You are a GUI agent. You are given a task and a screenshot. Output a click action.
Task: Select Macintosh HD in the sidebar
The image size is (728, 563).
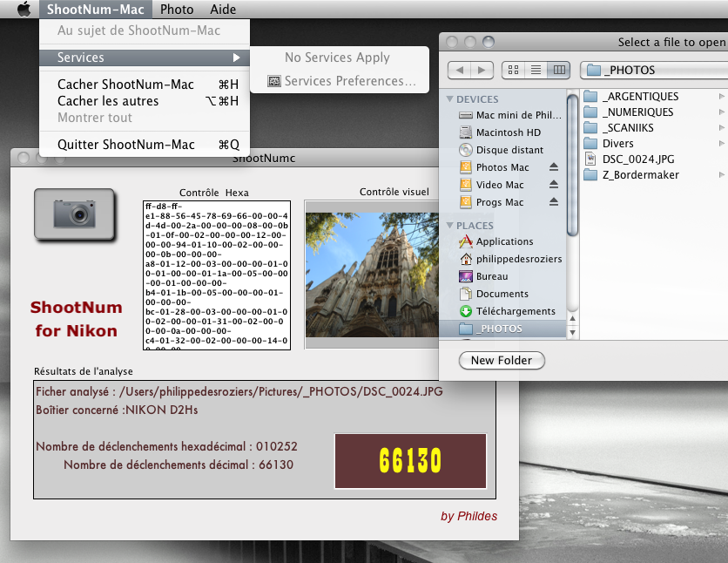500,132
